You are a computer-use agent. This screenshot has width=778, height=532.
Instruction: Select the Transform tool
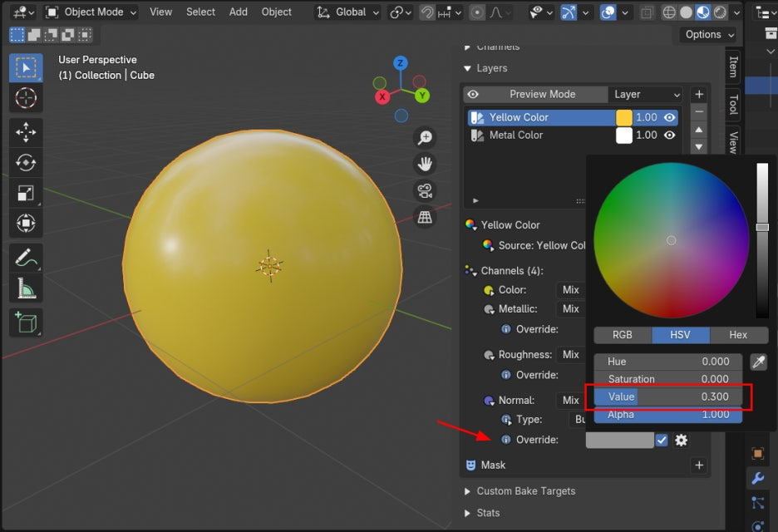click(26, 223)
